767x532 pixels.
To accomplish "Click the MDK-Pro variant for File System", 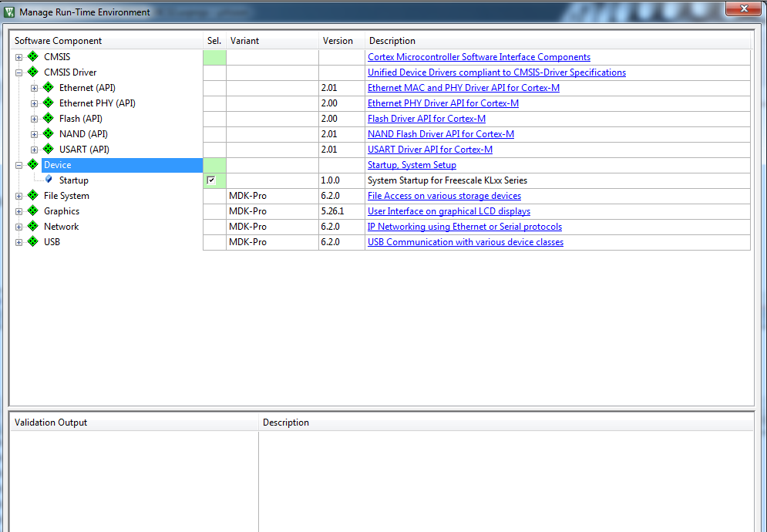I will click(x=247, y=196).
